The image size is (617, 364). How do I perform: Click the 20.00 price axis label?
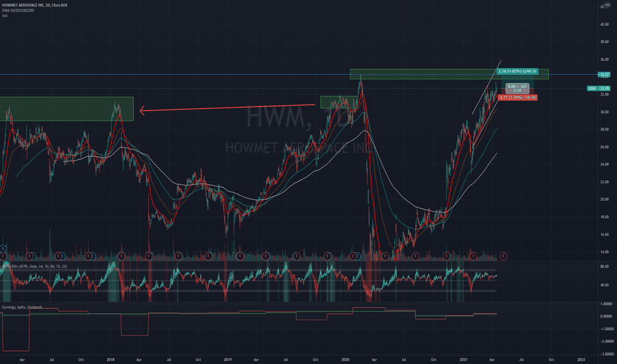(x=604, y=199)
